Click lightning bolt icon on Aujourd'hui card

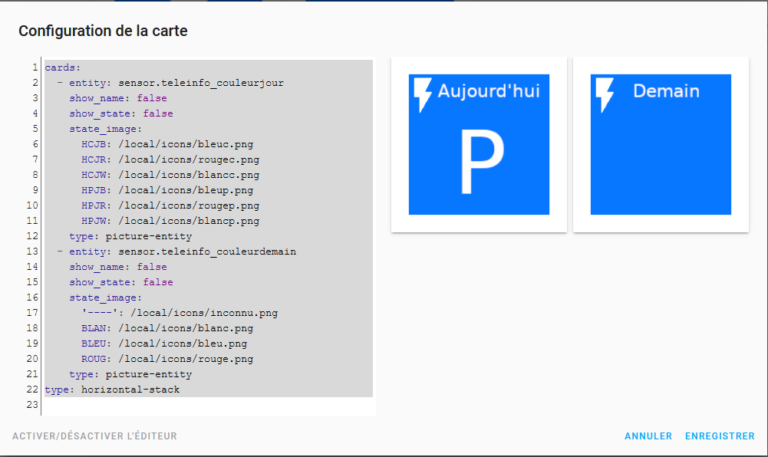423,94
